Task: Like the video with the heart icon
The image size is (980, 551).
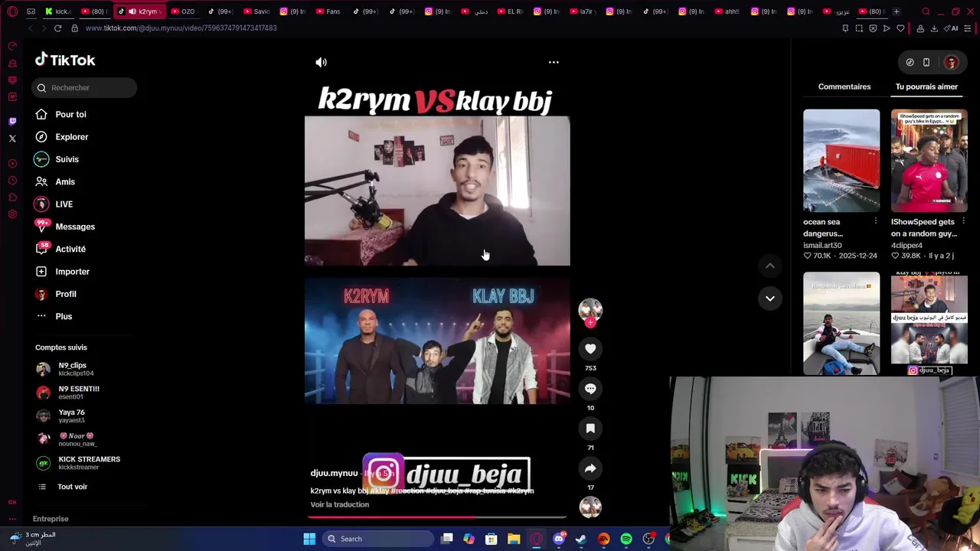Action: [590, 349]
